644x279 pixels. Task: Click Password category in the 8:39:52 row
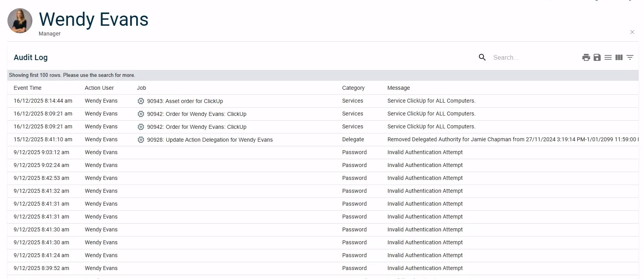pos(354,268)
